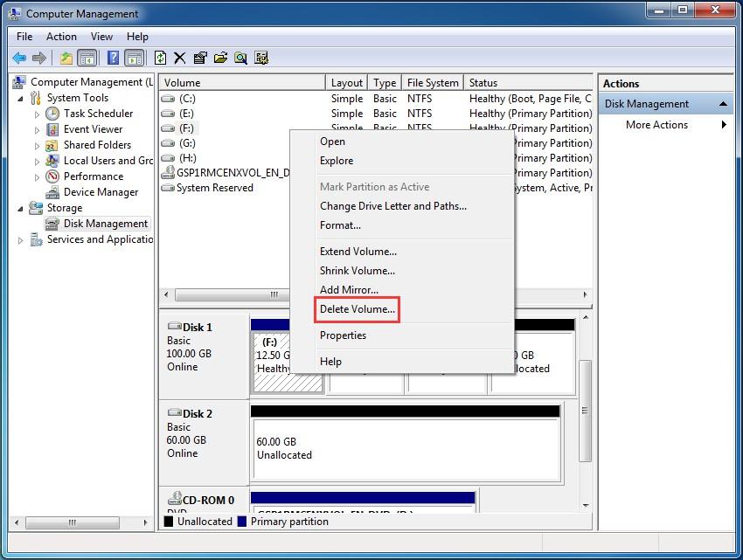Click the Forward arrow toolbar icon
Screen dimensions: 743x560
pyautogui.click(x=38, y=59)
